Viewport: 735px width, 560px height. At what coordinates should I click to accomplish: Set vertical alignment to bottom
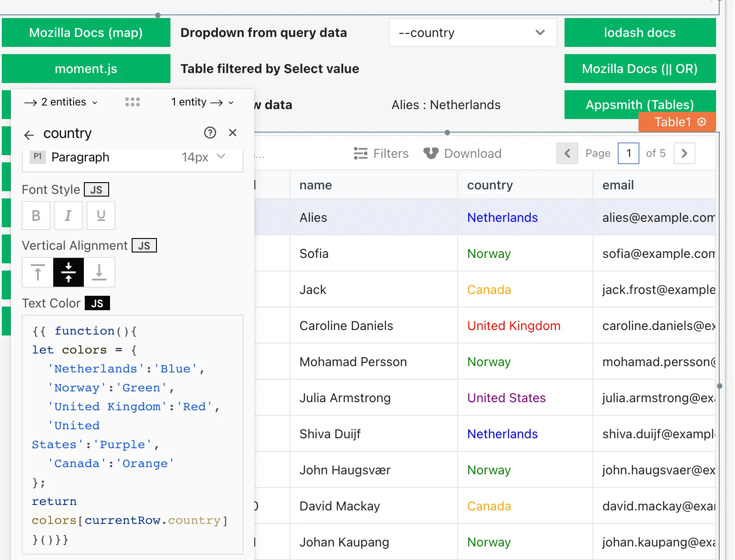(99, 272)
